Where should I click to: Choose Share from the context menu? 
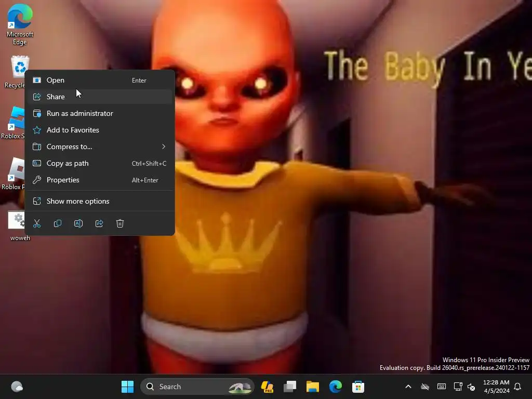[x=100, y=97]
